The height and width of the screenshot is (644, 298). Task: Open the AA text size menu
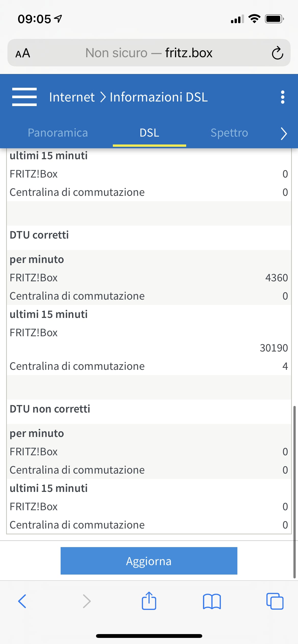[x=23, y=53]
